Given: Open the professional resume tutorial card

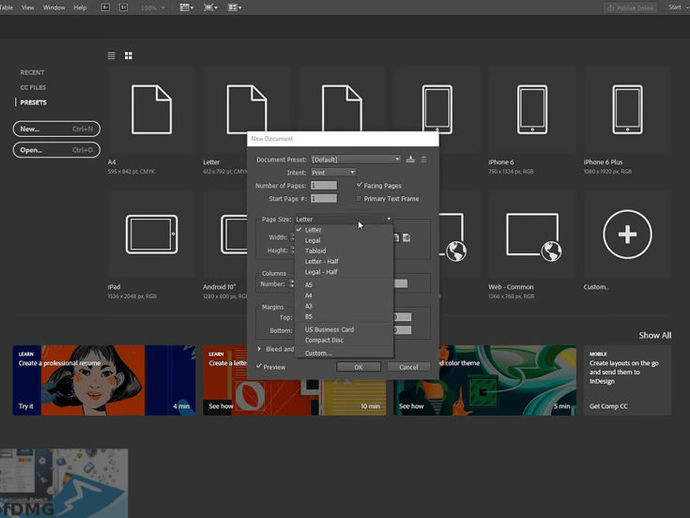Looking at the screenshot, I should click(104, 380).
